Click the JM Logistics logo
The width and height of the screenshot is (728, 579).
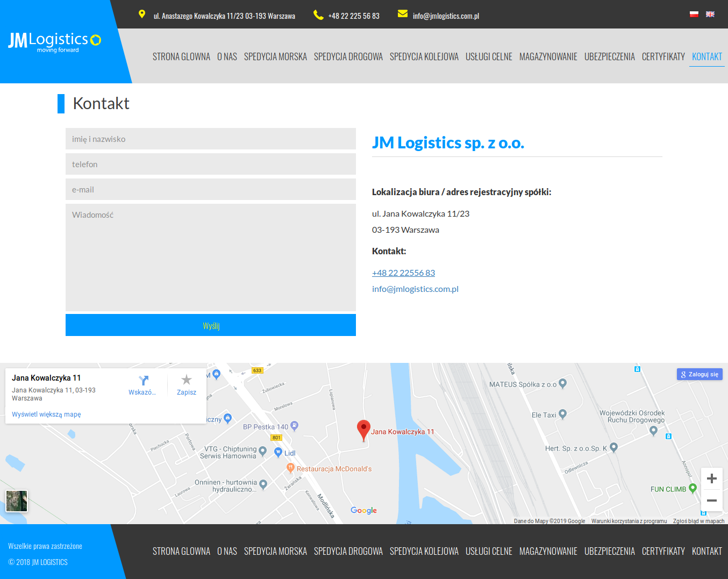click(54, 42)
